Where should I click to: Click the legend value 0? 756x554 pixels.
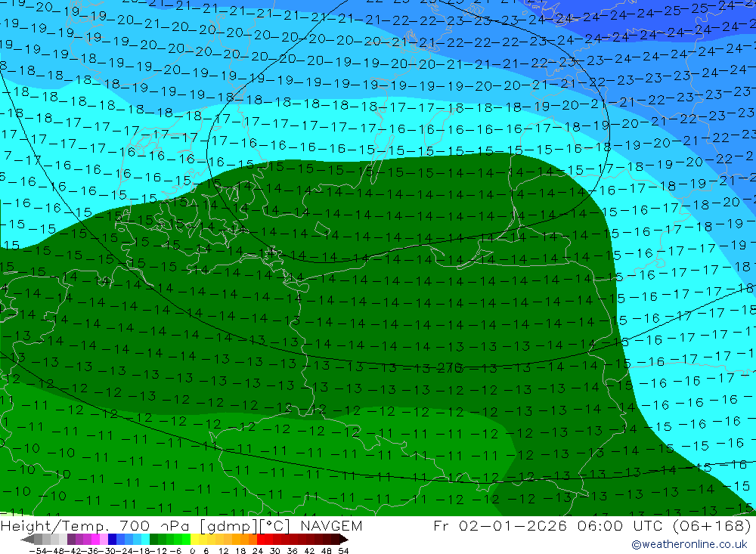click(192, 551)
